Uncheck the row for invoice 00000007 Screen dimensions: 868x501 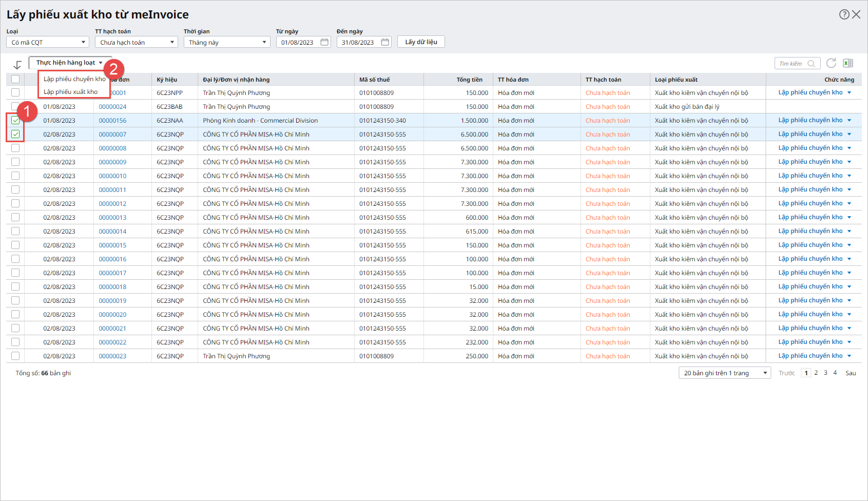(x=15, y=134)
